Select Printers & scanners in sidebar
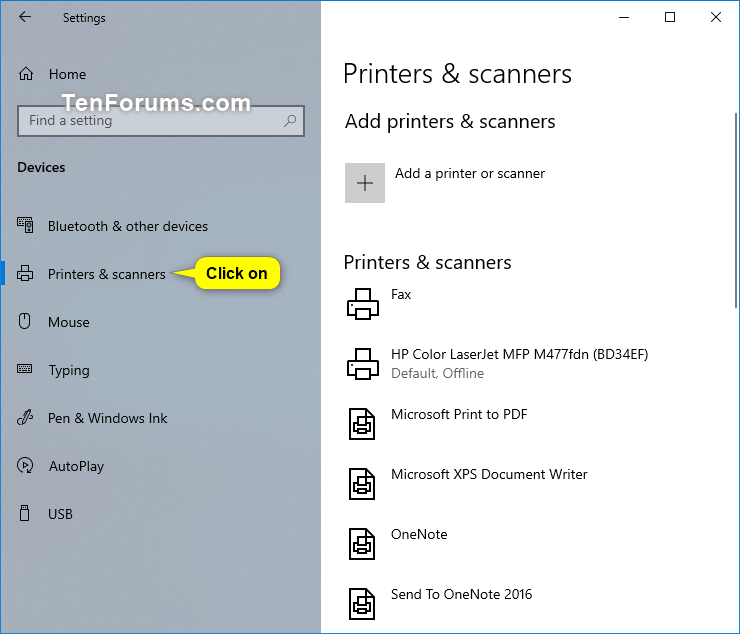This screenshot has width=740, height=634. (107, 274)
